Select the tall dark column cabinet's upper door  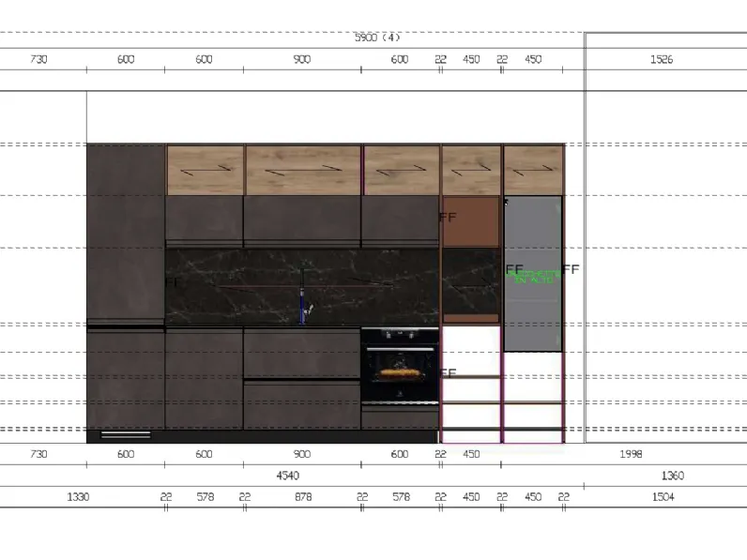coord(126,233)
